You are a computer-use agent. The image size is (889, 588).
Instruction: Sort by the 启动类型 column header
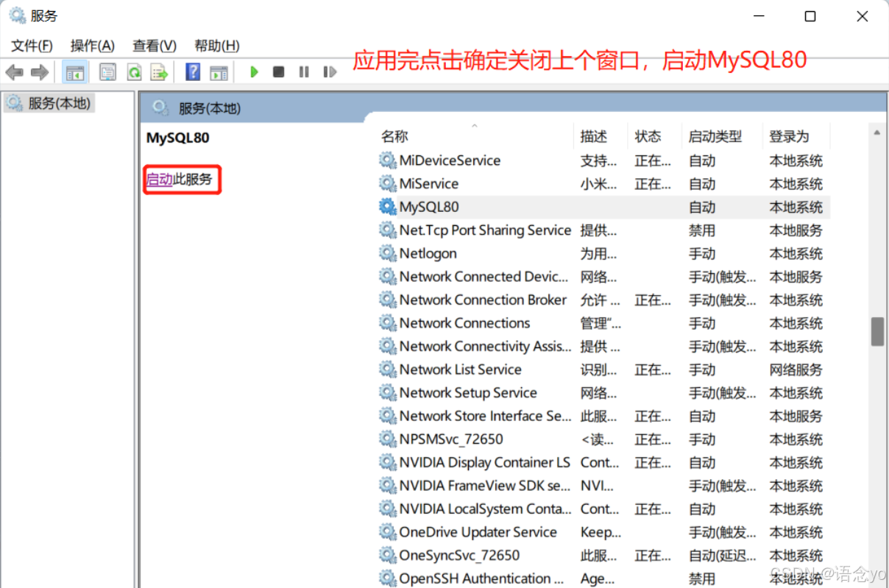pos(715,136)
